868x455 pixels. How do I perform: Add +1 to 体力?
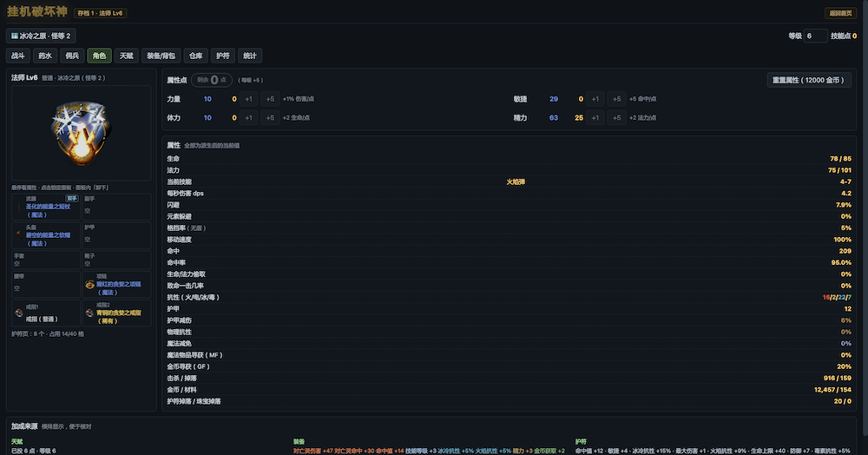[x=248, y=118]
